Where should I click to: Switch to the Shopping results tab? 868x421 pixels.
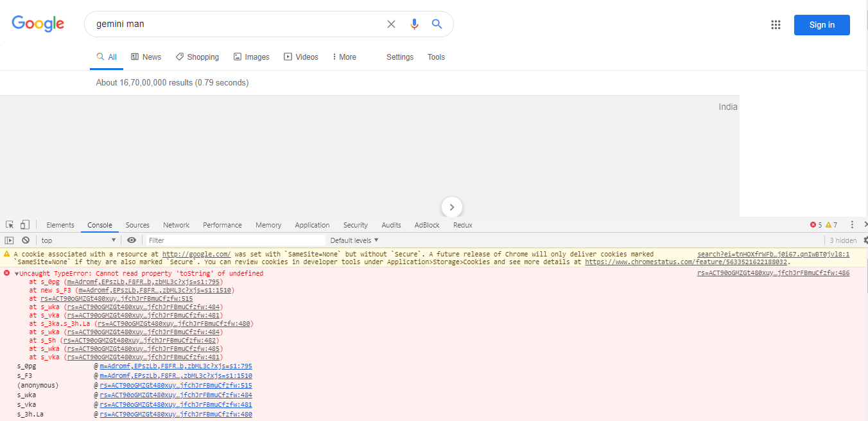[197, 57]
